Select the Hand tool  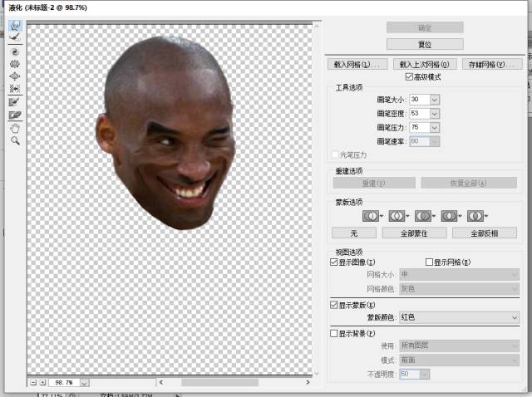click(x=15, y=128)
